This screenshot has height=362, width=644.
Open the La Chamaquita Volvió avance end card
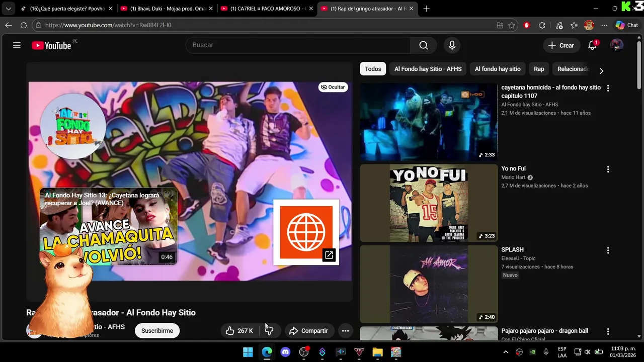109,226
